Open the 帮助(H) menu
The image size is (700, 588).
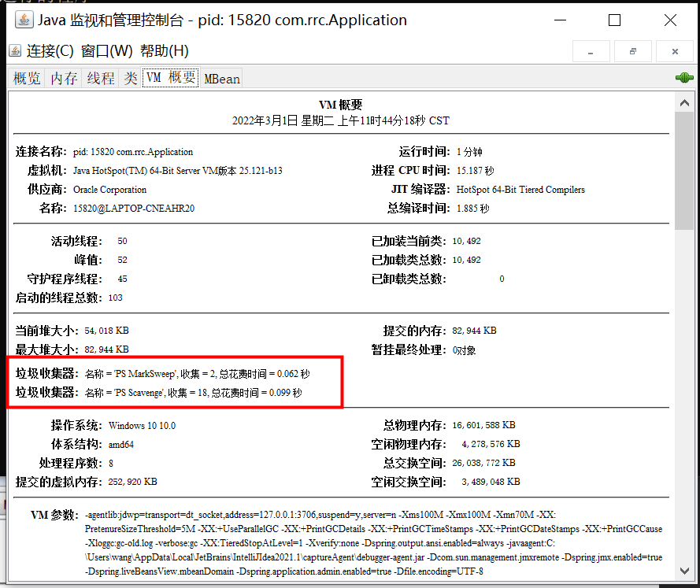pyautogui.click(x=165, y=51)
